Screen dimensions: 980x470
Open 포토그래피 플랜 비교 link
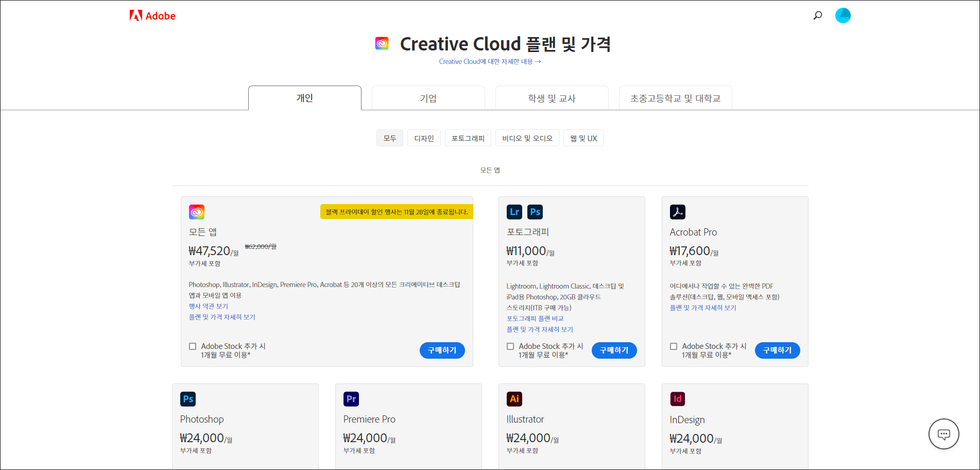535,318
